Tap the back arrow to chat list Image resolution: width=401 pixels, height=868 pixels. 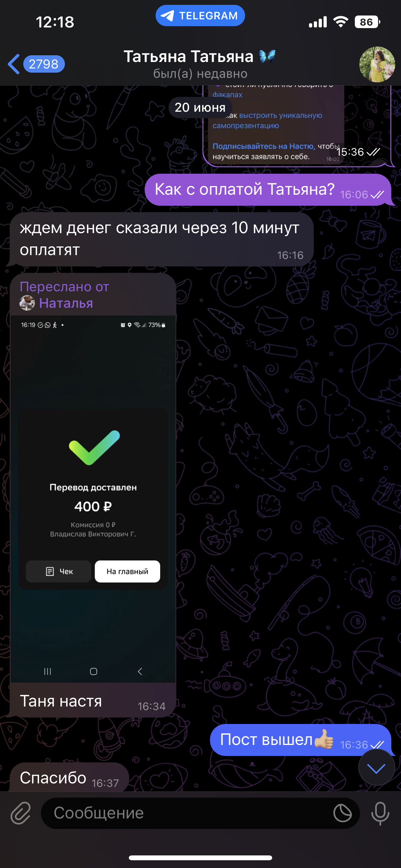(14, 64)
